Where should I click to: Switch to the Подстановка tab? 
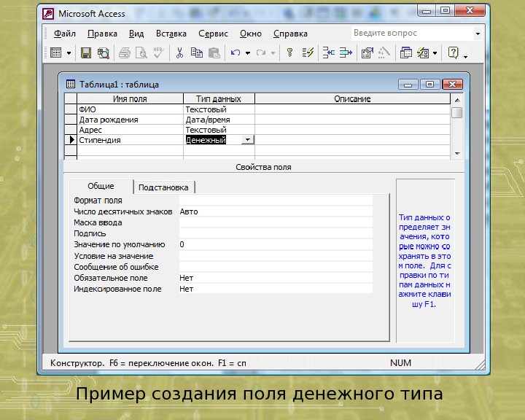(163, 187)
